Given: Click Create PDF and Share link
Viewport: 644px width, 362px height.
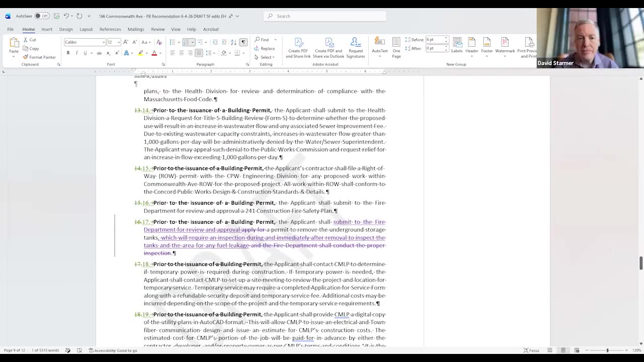Looking at the screenshot, I should pyautogui.click(x=298, y=48).
